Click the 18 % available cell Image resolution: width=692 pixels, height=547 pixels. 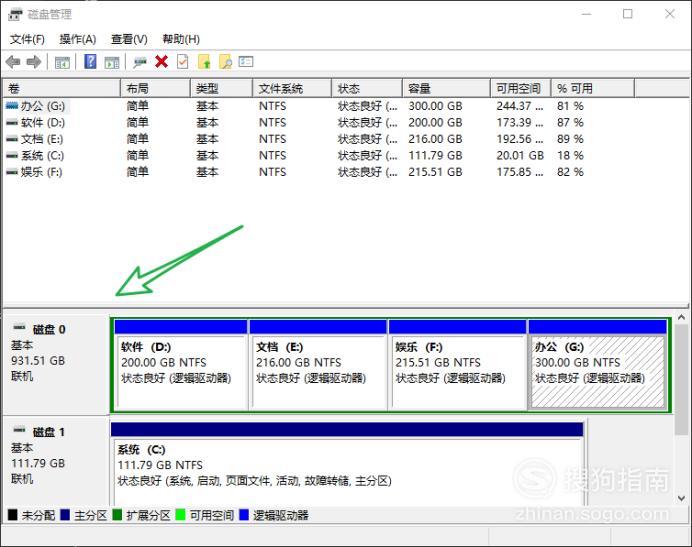570,155
